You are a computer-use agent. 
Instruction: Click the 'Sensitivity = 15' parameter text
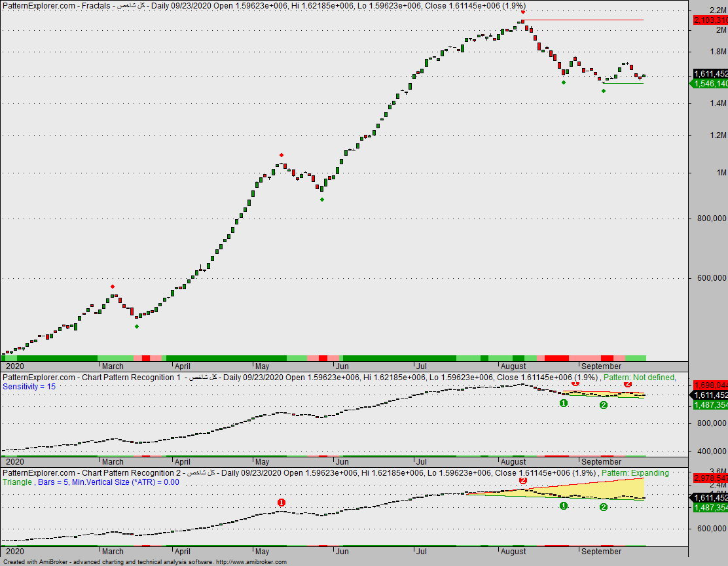coord(29,387)
